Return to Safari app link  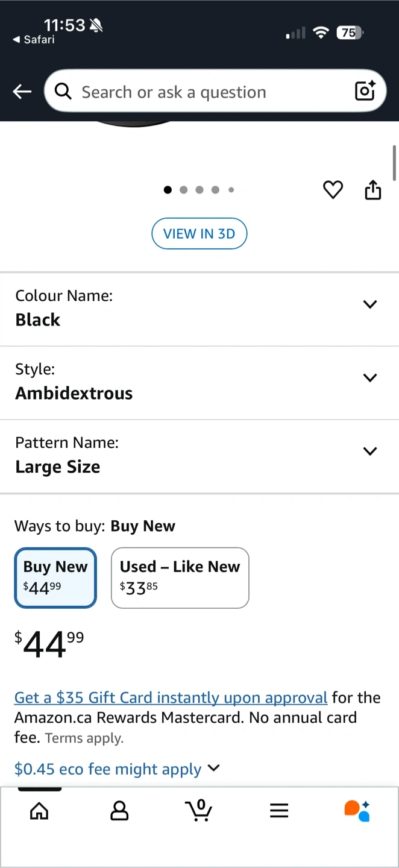(x=34, y=40)
